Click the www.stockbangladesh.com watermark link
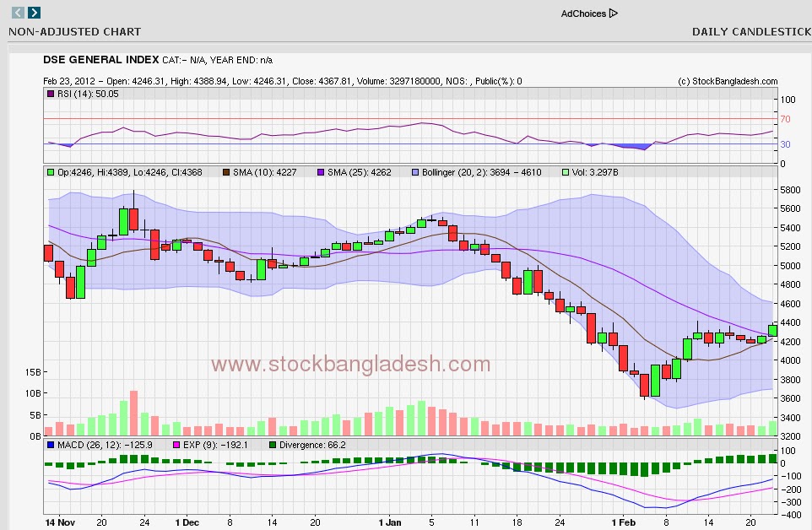Image resolution: width=812 pixels, height=530 pixels. pyautogui.click(x=351, y=365)
